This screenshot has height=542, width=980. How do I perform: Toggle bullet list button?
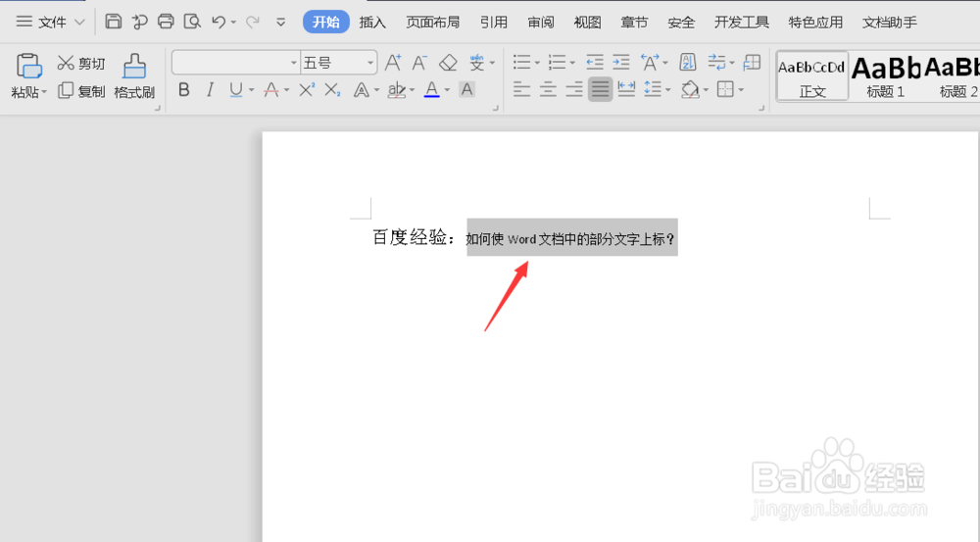click(522, 62)
